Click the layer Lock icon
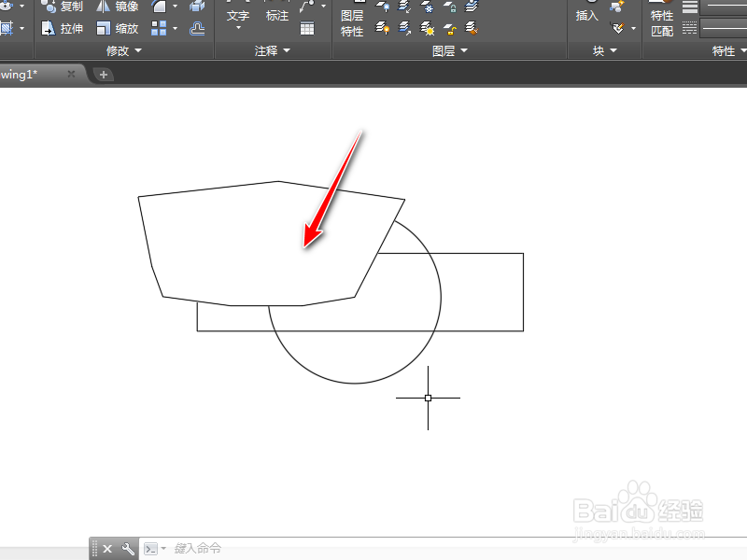 (x=450, y=7)
